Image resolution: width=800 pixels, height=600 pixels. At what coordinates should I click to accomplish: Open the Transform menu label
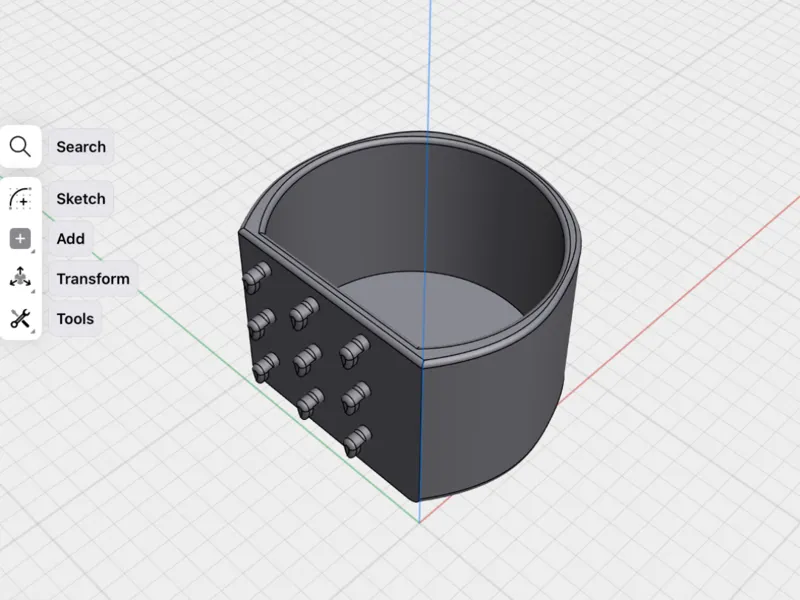pyautogui.click(x=93, y=279)
